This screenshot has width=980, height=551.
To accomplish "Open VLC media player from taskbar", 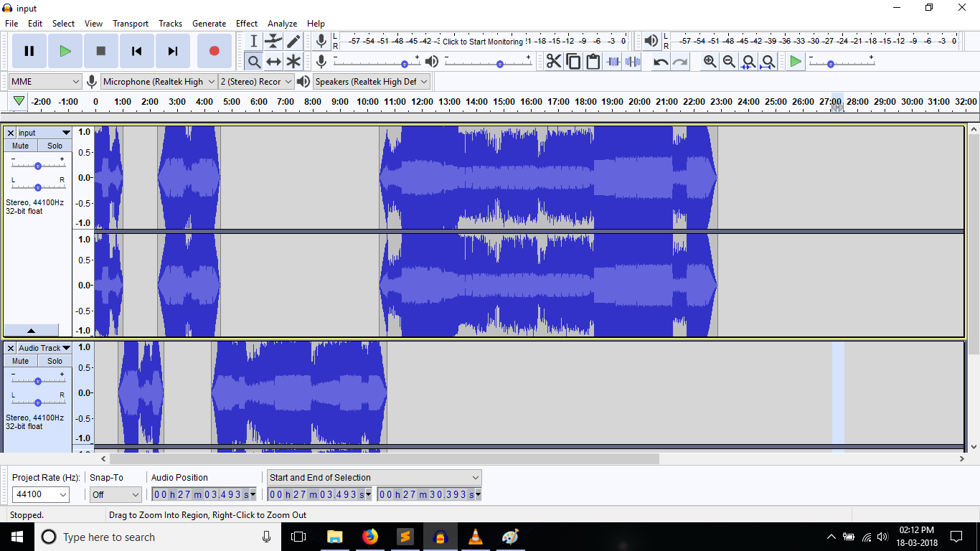I will 475,537.
